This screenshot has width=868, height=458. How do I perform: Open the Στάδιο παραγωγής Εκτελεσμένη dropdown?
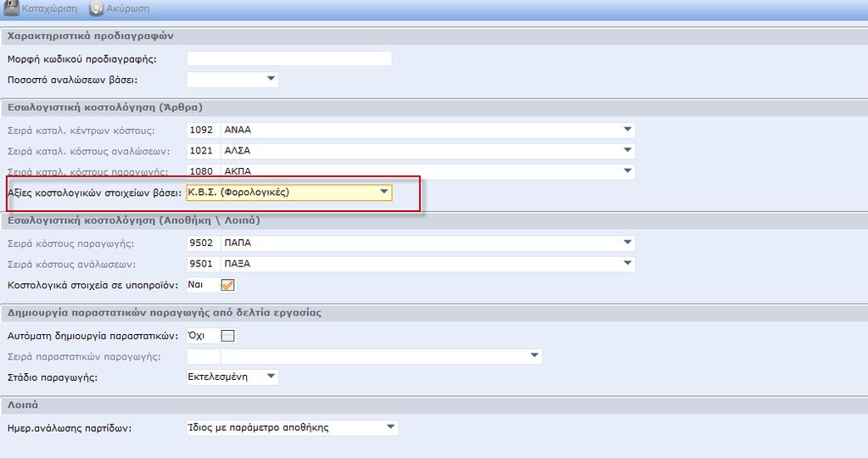coord(271,377)
